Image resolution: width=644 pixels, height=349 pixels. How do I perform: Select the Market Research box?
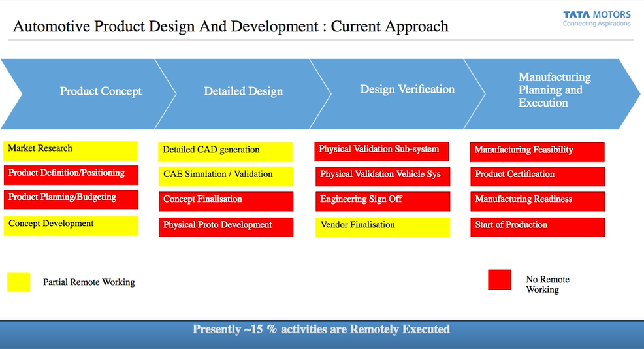(71, 150)
